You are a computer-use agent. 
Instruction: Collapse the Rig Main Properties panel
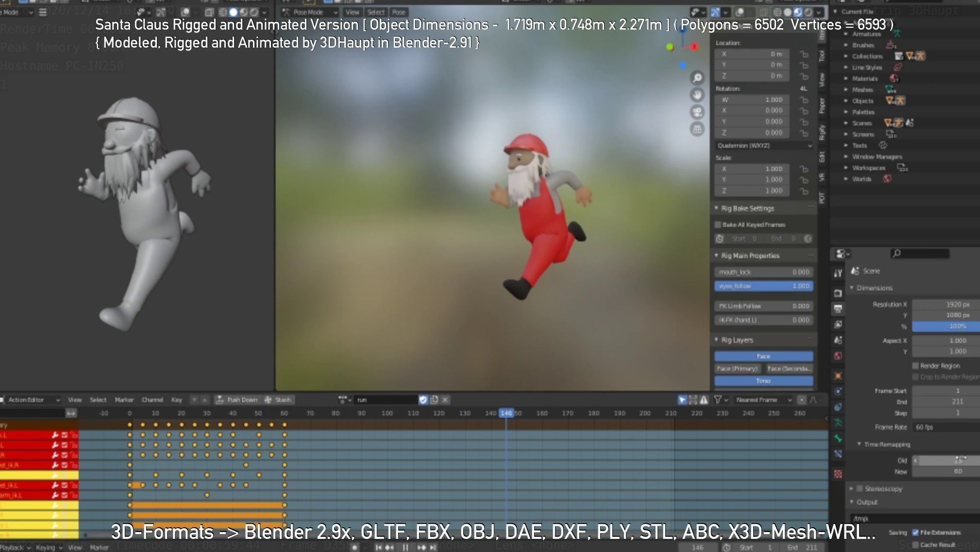point(716,255)
